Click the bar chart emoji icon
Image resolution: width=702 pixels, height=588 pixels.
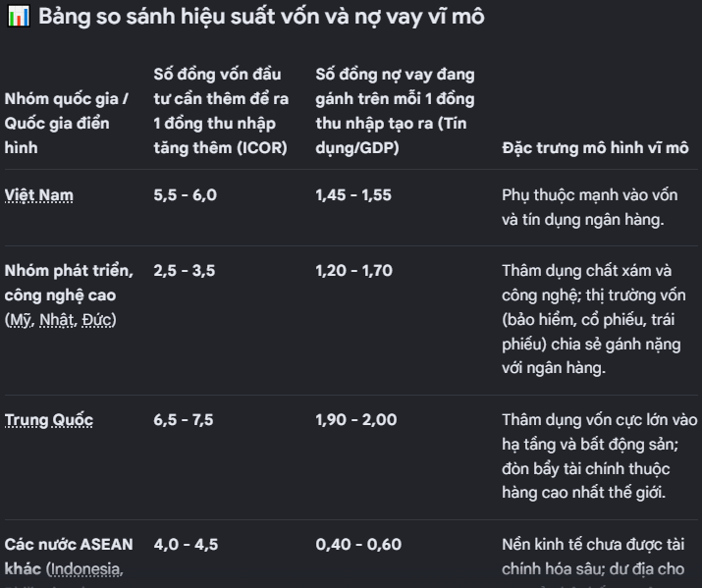tap(19, 16)
